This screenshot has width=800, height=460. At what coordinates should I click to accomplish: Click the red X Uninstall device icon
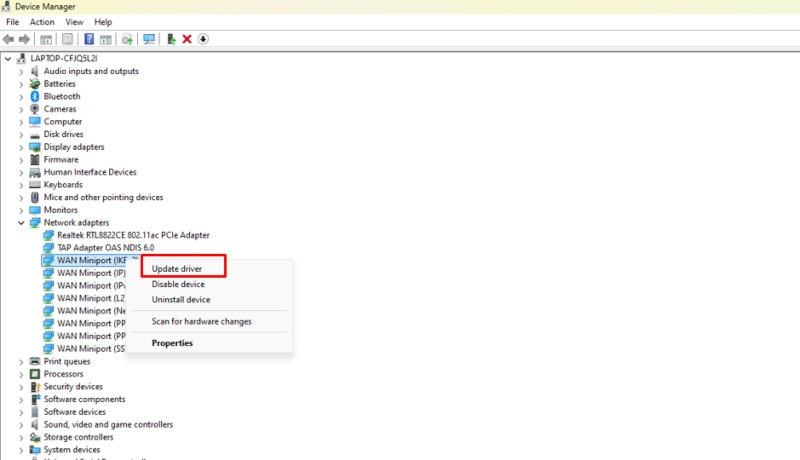[187, 39]
